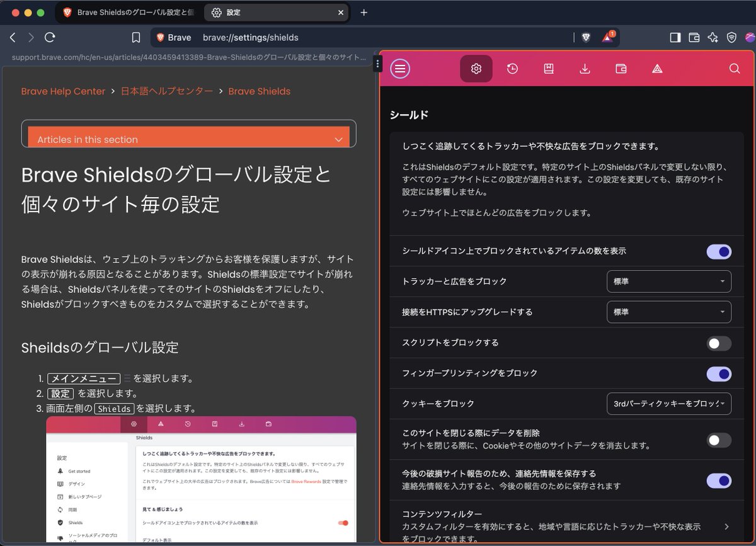Click the Brave Rewards icon with notification badge
Viewport: 756px width, 546px height.
coord(607,37)
